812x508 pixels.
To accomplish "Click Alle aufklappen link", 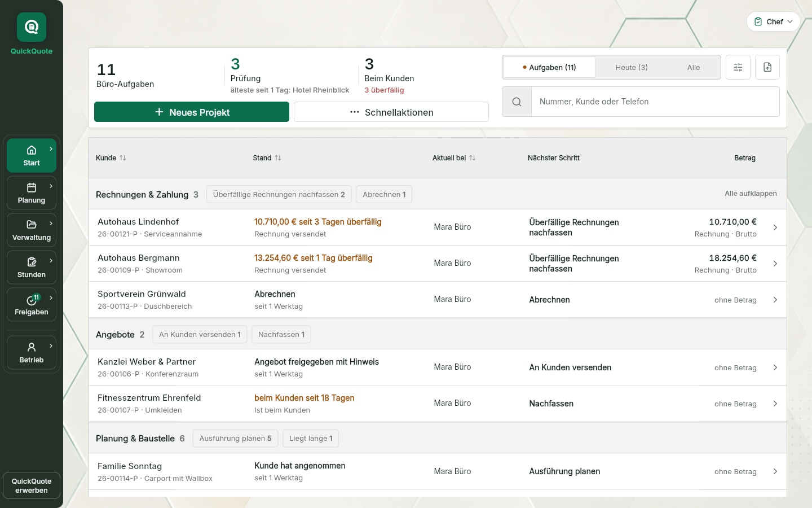I will coord(751,194).
